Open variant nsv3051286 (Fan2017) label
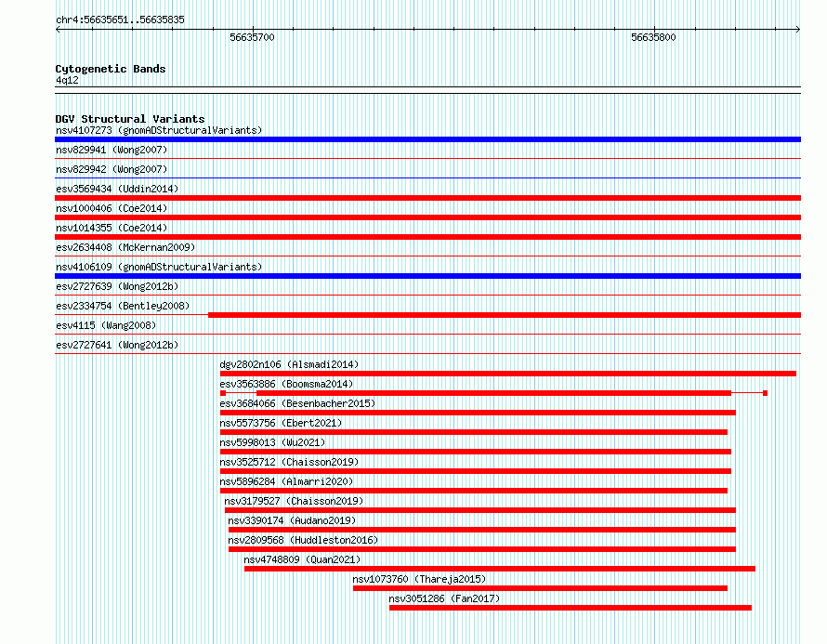Viewport: 827px width, 644px height. point(444,598)
